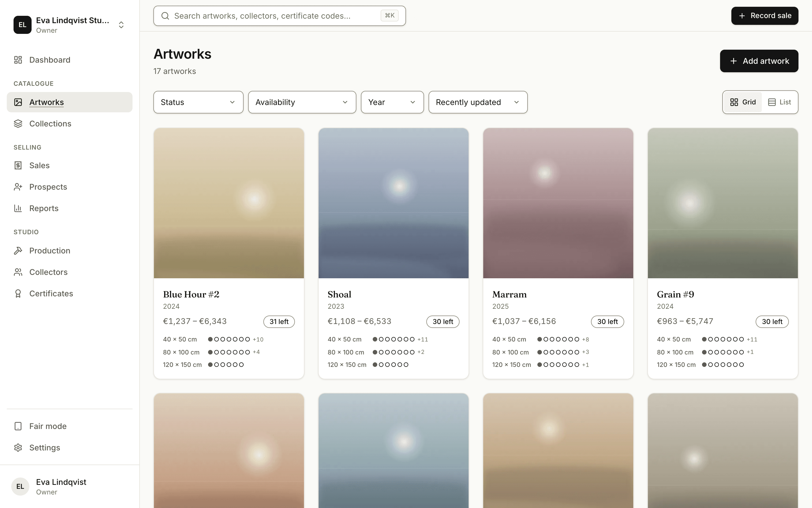Click the 17 artworks count text
The width and height of the screenshot is (812, 508).
click(175, 71)
